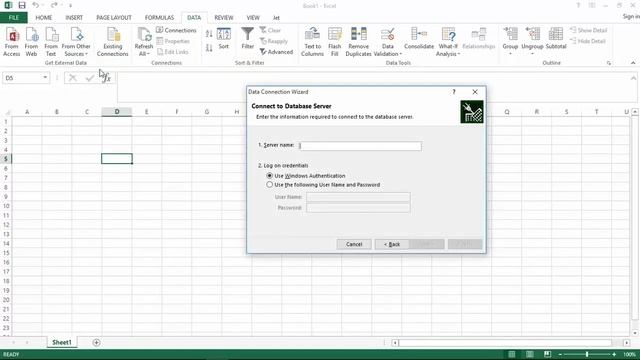Open Advanced filter options

[x=276, y=52]
